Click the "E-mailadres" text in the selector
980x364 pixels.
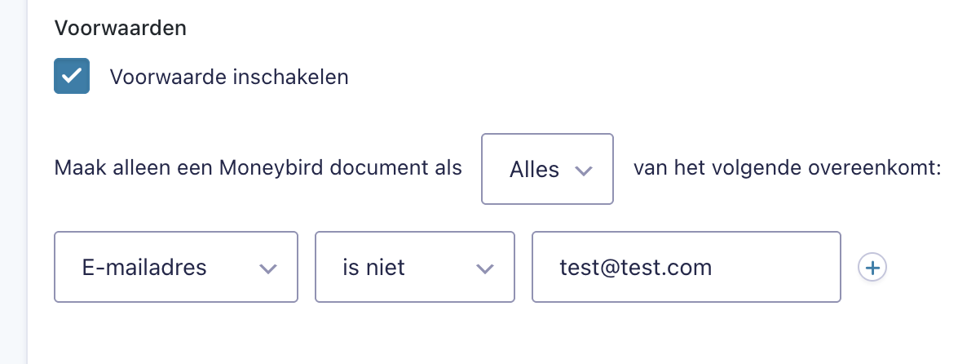tap(144, 268)
